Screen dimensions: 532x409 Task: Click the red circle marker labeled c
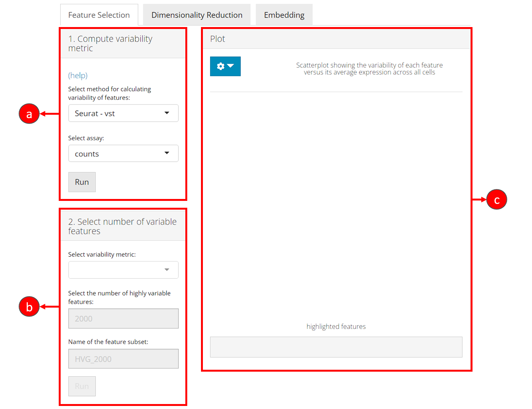497,199
